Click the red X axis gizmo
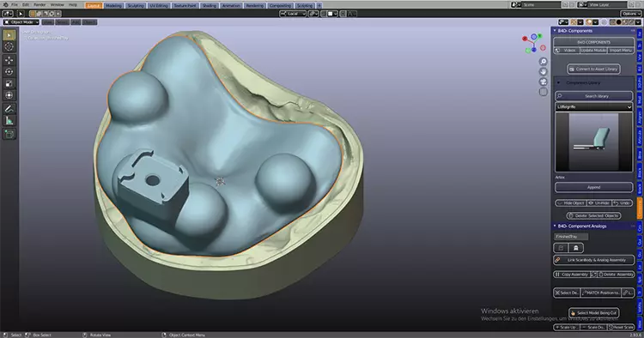 [525, 39]
